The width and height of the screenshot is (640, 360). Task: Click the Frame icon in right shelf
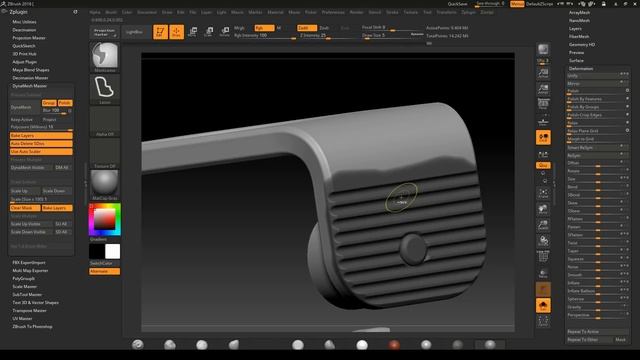coord(543,193)
